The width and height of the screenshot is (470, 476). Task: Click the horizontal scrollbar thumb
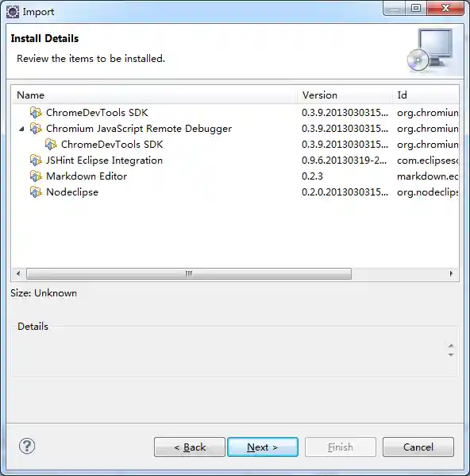[189, 273]
